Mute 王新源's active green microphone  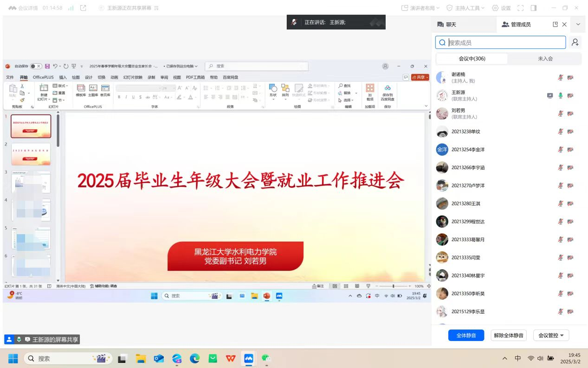[561, 95]
